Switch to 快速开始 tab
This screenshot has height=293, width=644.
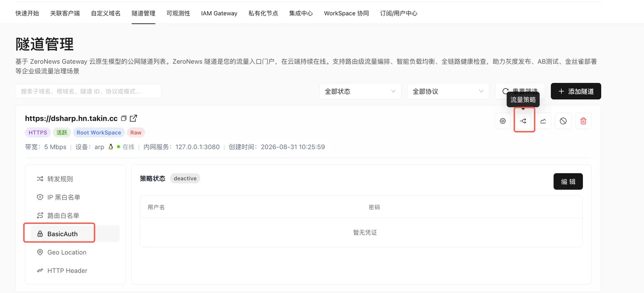pyautogui.click(x=27, y=13)
